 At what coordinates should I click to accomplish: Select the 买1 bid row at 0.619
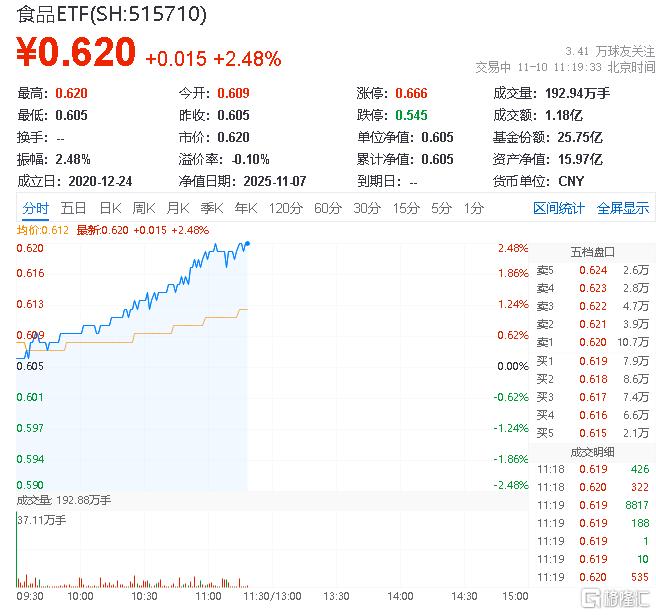tap(590, 360)
